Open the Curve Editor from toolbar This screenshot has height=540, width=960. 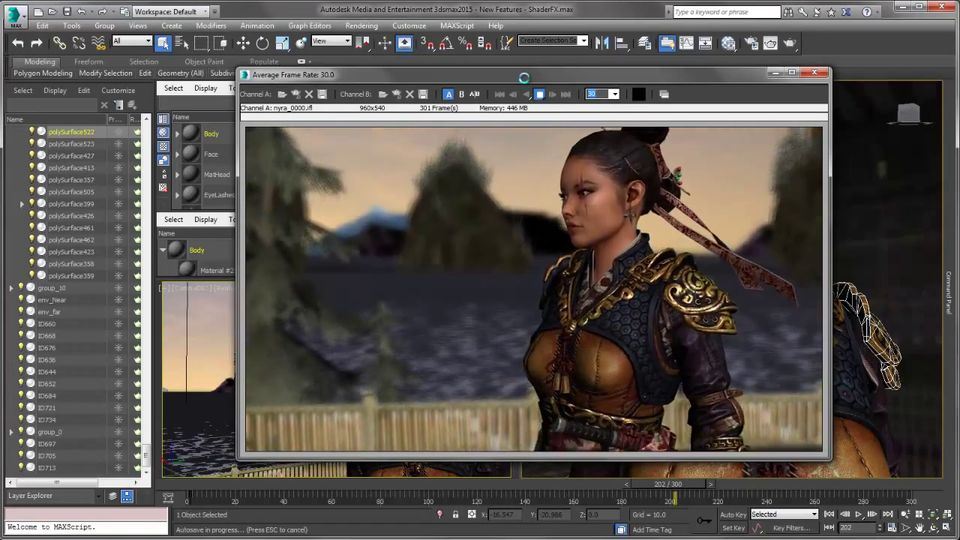point(685,43)
